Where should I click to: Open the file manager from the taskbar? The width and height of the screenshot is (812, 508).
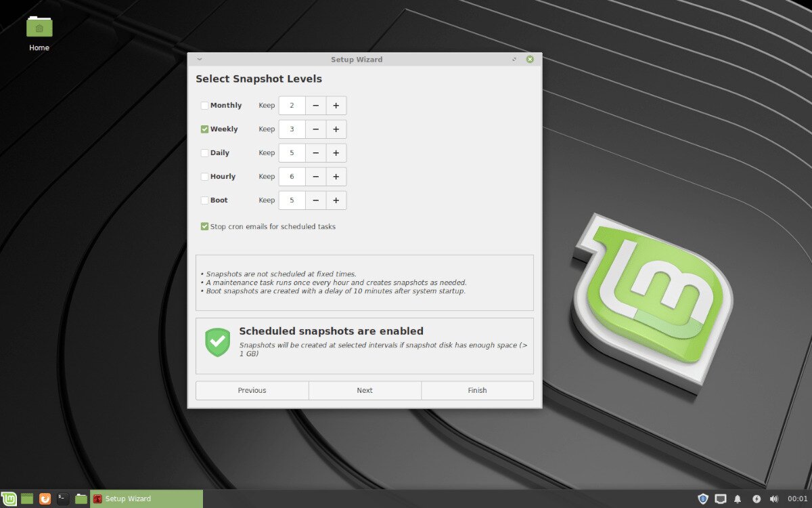(x=81, y=499)
